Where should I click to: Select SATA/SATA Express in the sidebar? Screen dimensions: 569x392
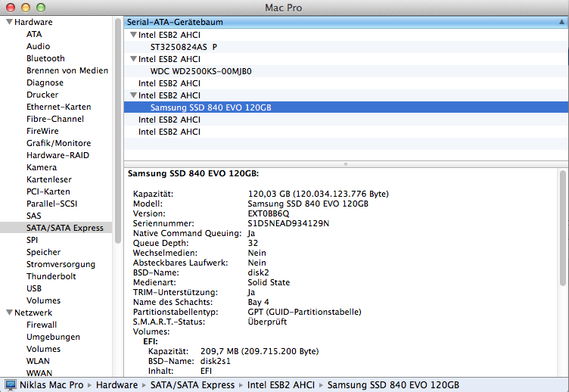pos(64,228)
